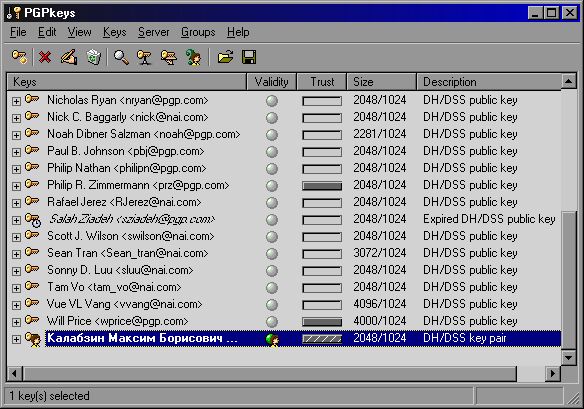The height and width of the screenshot is (409, 584).
Task: Expand the Paul B. Johnson key
Action: pyautogui.click(x=16, y=152)
